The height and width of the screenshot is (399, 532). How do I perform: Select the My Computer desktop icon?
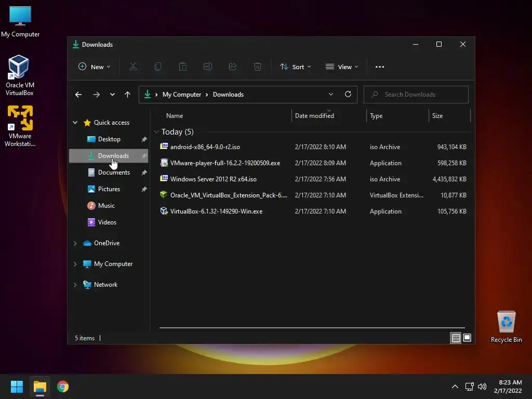[x=20, y=21]
